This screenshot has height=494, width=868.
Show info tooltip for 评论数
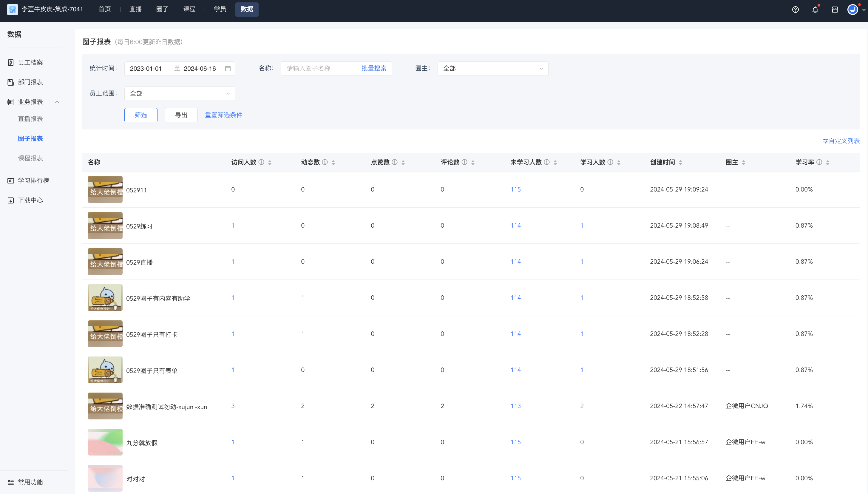pos(464,162)
